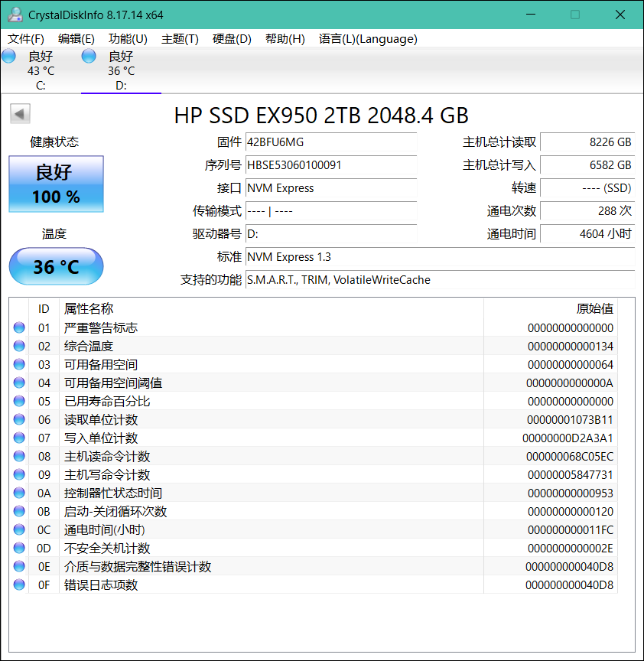This screenshot has width=644, height=661.
Task: Select the 错误日志项数 attribute name
Action: point(101,584)
